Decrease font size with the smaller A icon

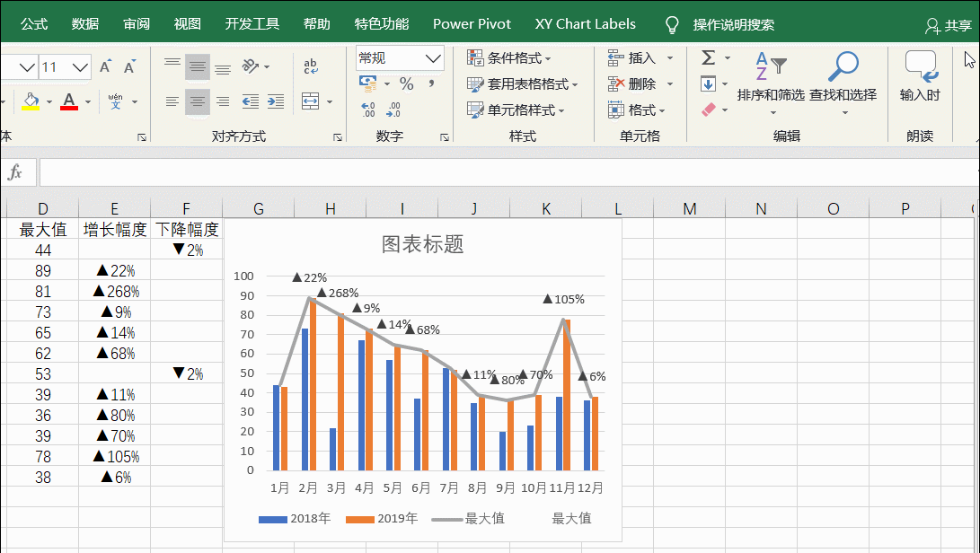pyautogui.click(x=129, y=66)
